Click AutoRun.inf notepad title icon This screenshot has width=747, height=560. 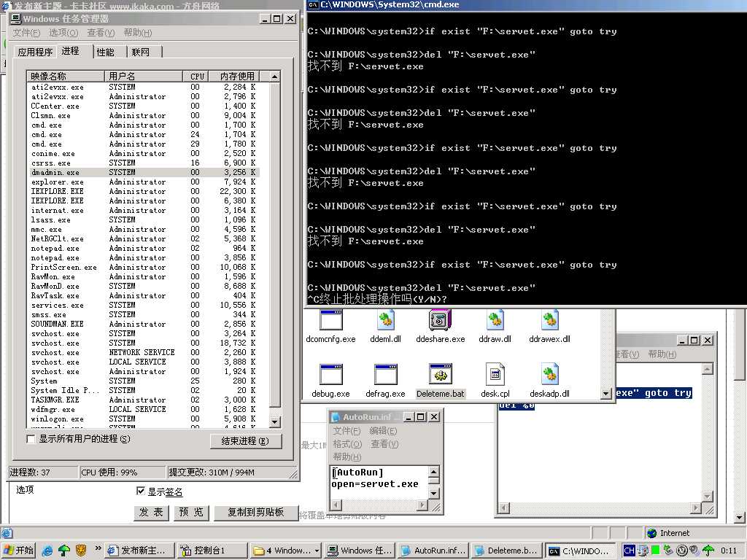(336, 416)
